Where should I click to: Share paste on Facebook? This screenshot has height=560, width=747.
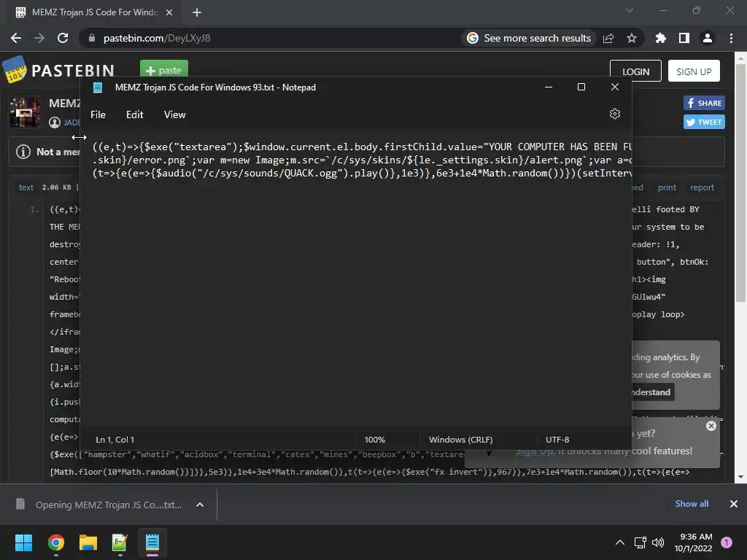pos(704,103)
